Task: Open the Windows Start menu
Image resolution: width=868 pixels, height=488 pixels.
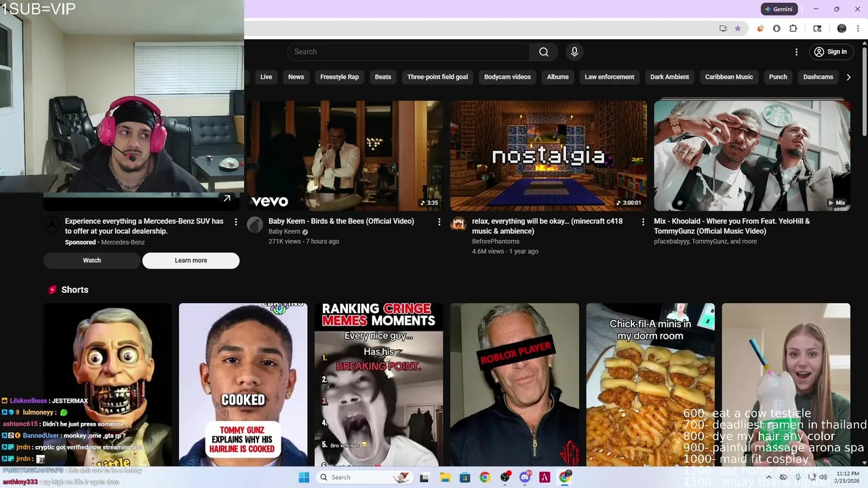Action: 303,477
